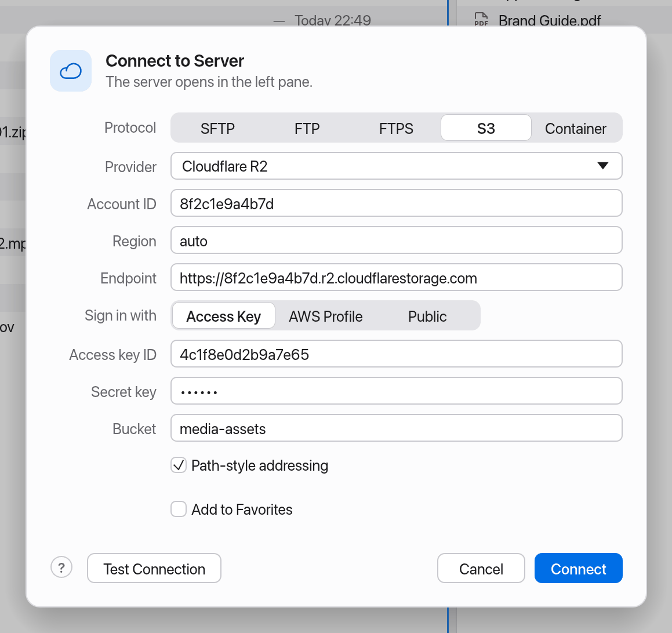Click the Today 22:49 timestamp behind dialog
The width and height of the screenshot is (672, 633).
click(x=333, y=20)
